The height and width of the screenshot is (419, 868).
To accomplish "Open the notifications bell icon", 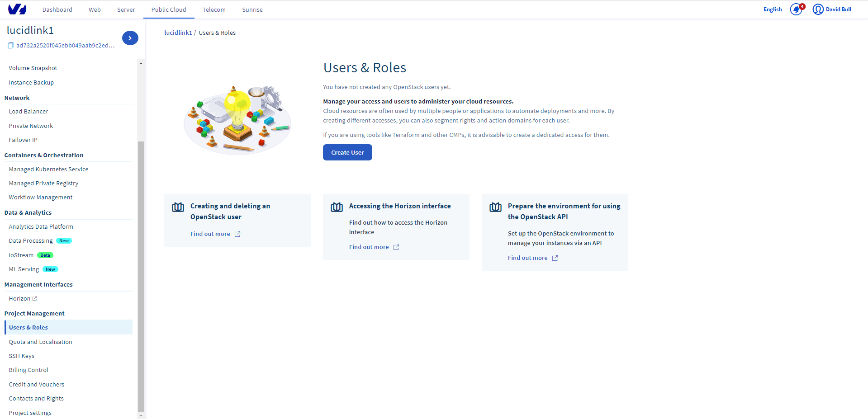I will 796,9.
